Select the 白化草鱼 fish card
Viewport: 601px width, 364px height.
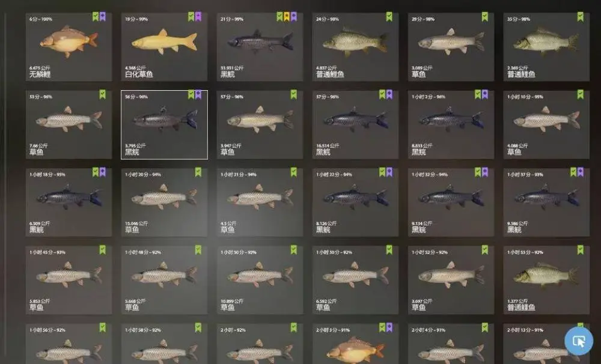(165, 47)
